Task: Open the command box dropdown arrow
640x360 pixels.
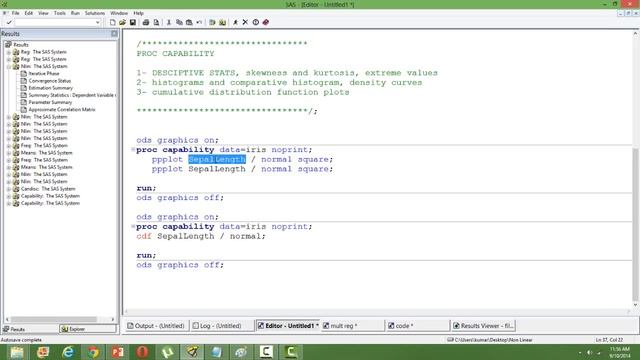Action: pyautogui.click(x=98, y=22)
